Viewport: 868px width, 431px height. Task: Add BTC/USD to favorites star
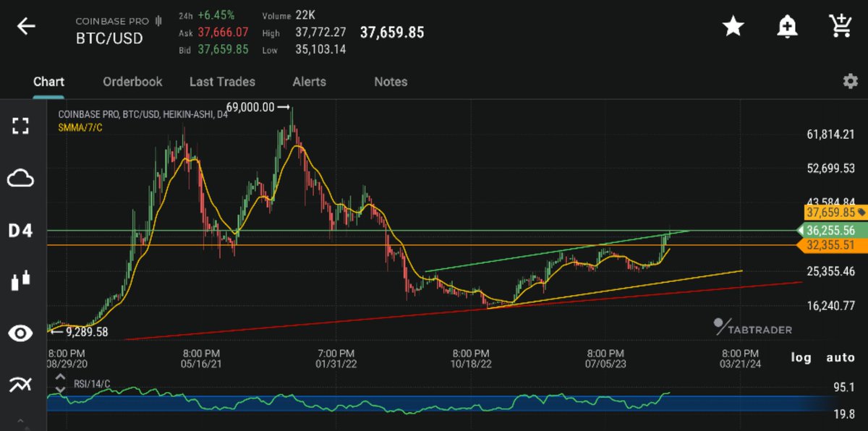(x=733, y=27)
